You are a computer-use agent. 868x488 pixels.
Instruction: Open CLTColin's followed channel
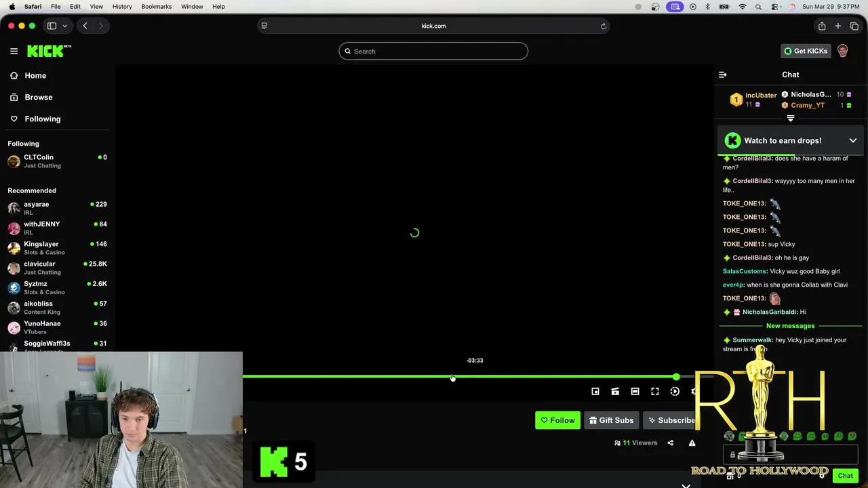57,161
